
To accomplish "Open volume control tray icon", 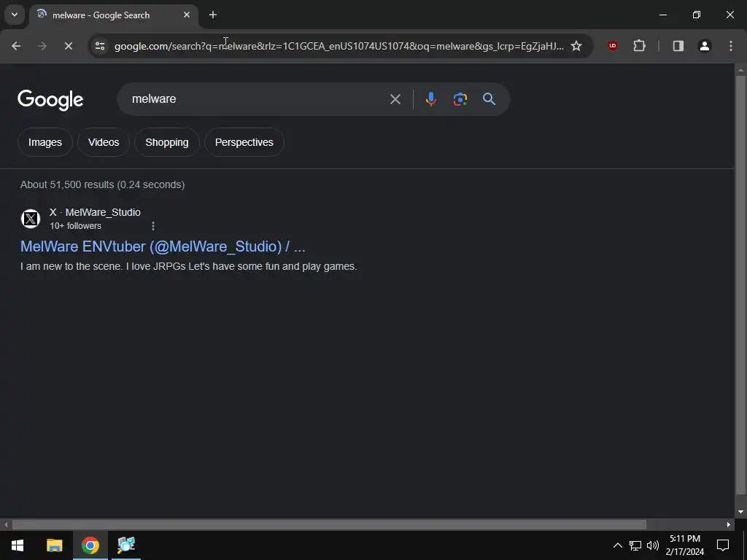I will click(x=653, y=545).
